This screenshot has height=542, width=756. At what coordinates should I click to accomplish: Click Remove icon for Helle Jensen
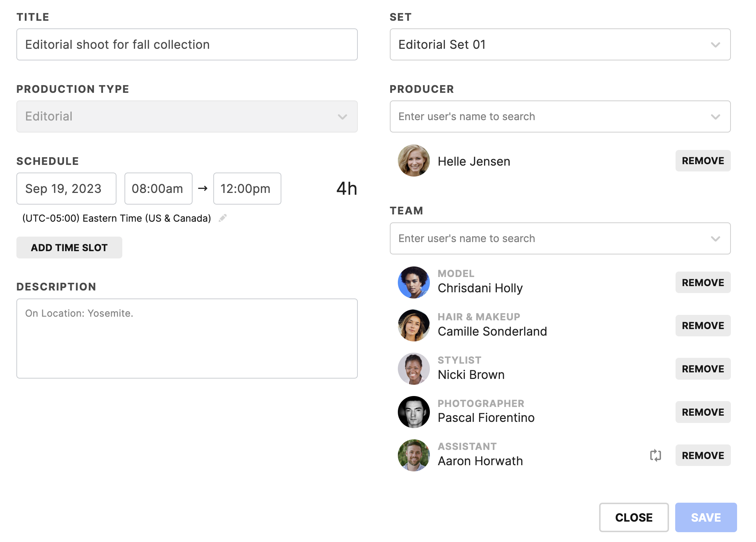tap(702, 161)
